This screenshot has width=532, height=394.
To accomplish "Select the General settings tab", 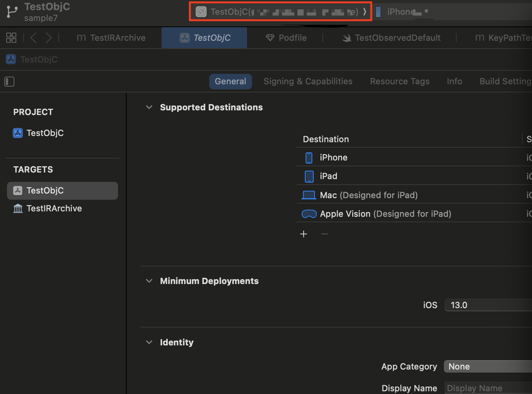I will point(231,82).
